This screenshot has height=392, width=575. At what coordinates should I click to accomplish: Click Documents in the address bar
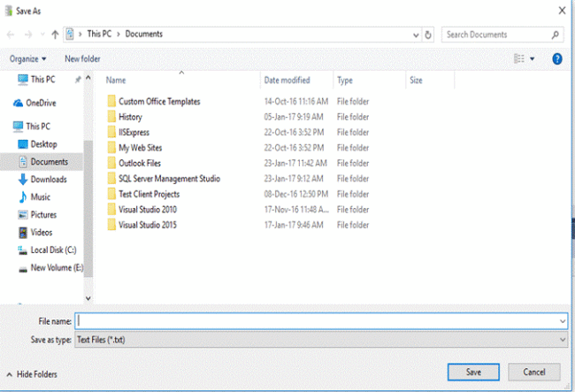(143, 35)
